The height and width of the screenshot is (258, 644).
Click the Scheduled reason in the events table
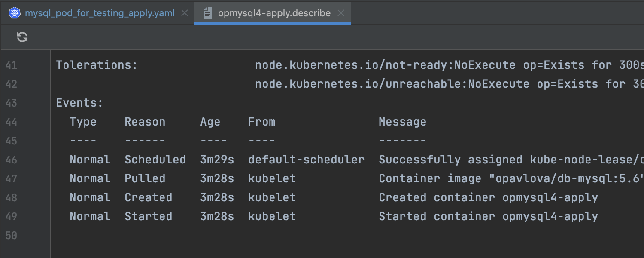pyautogui.click(x=155, y=160)
